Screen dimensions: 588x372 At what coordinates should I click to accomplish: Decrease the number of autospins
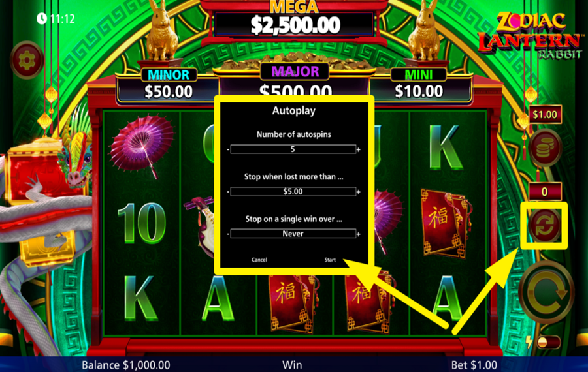228,149
